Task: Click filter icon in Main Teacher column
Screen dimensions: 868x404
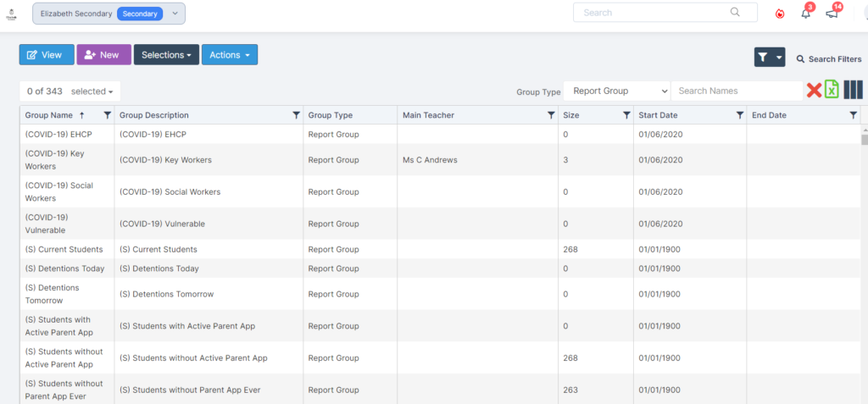Action: point(551,115)
